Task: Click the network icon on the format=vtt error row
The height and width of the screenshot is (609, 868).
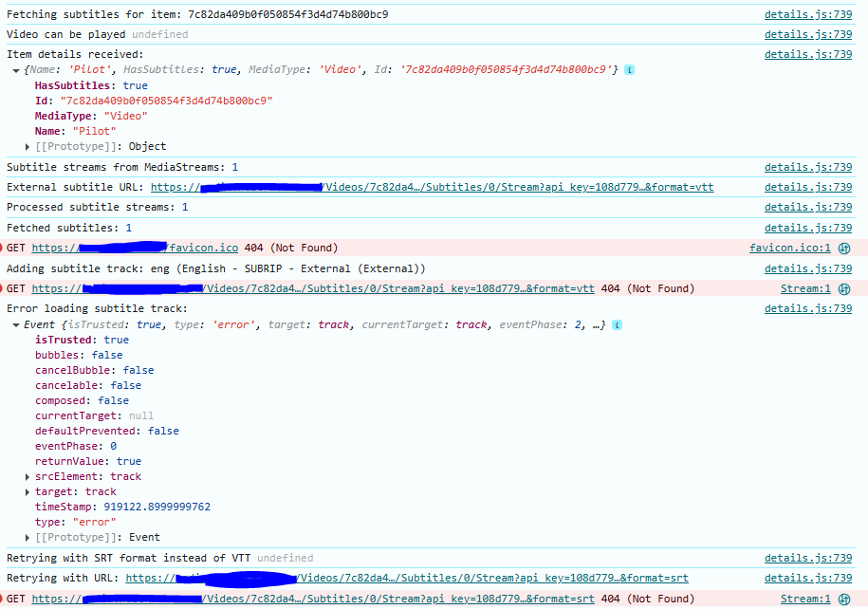Action: click(x=844, y=289)
